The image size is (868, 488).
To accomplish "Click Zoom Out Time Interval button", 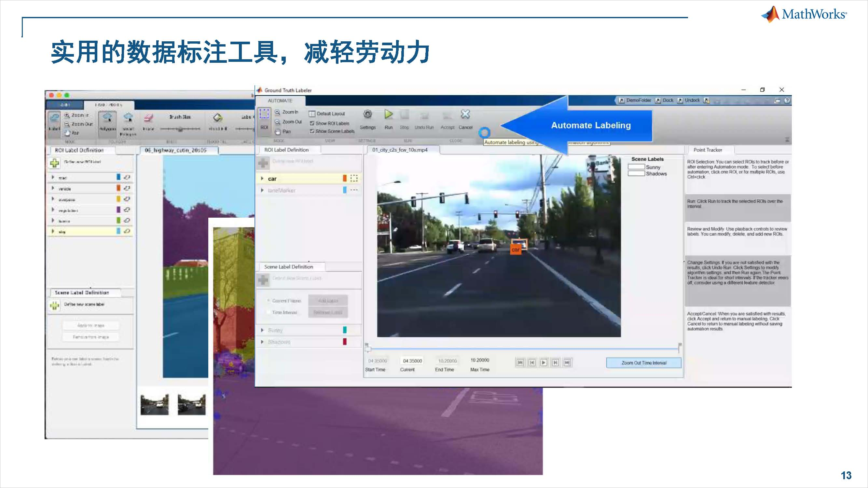I will tap(643, 363).
